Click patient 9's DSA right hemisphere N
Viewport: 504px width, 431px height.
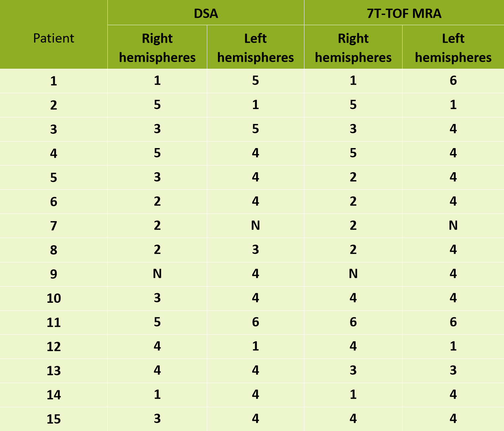pos(157,274)
